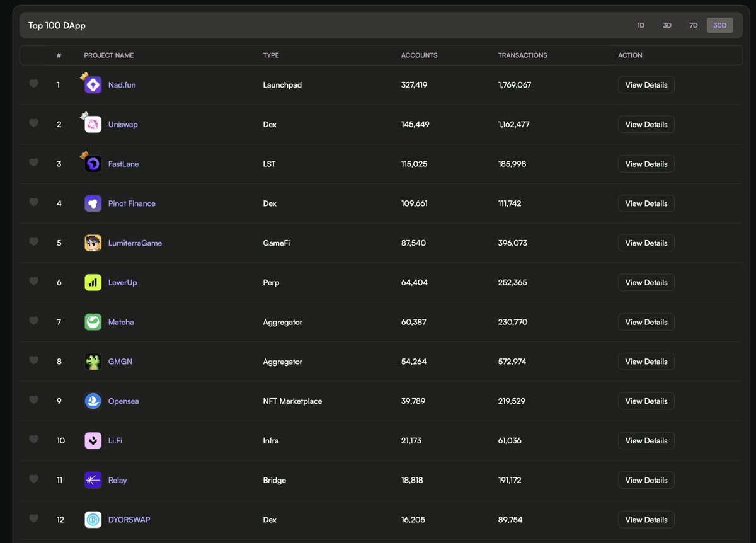Select the Matcha aggregator icon
This screenshot has width=756, height=543.
[93, 322]
